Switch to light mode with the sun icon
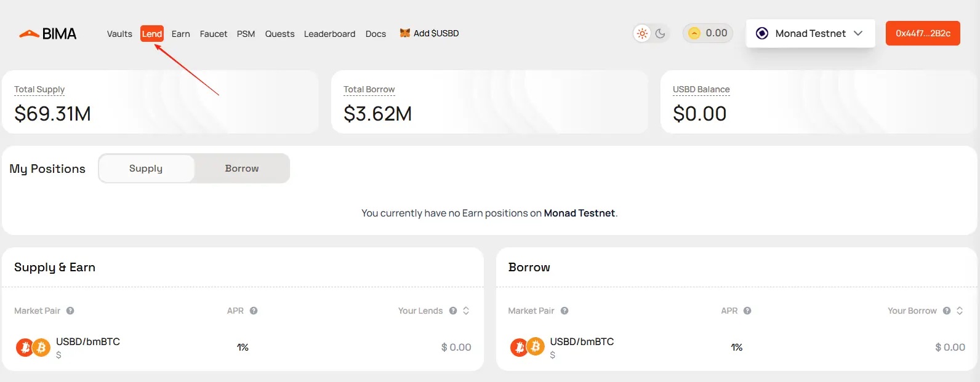Viewport: 980px width, 382px height. point(642,33)
